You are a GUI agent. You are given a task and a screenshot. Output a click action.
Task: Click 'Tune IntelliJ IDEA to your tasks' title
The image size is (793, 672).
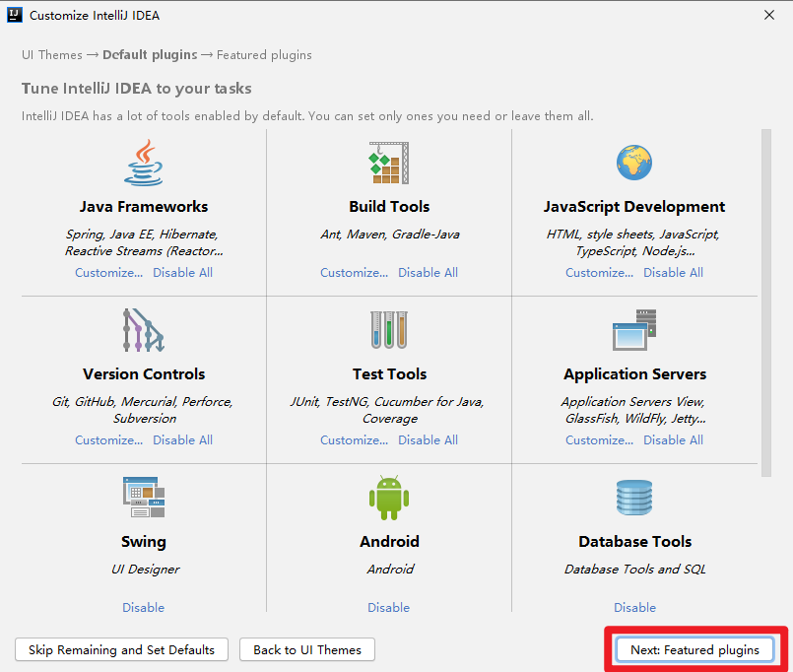click(137, 89)
